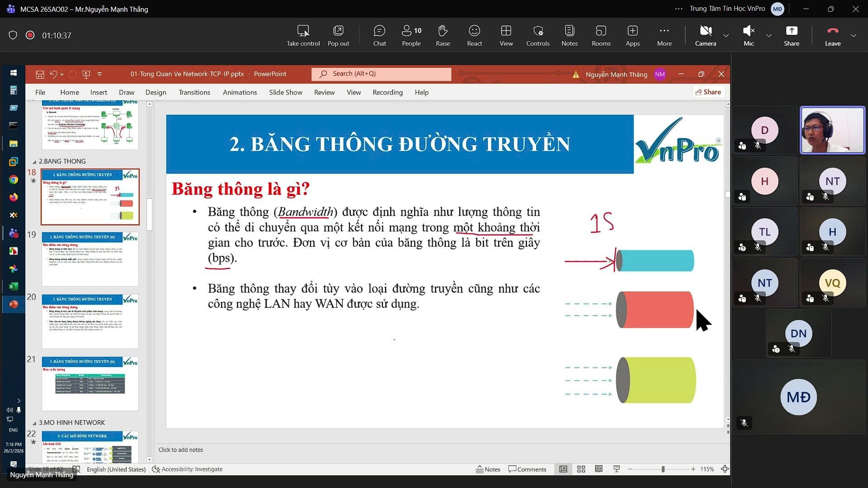Click Take control button
868x488 pixels.
[303, 35]
